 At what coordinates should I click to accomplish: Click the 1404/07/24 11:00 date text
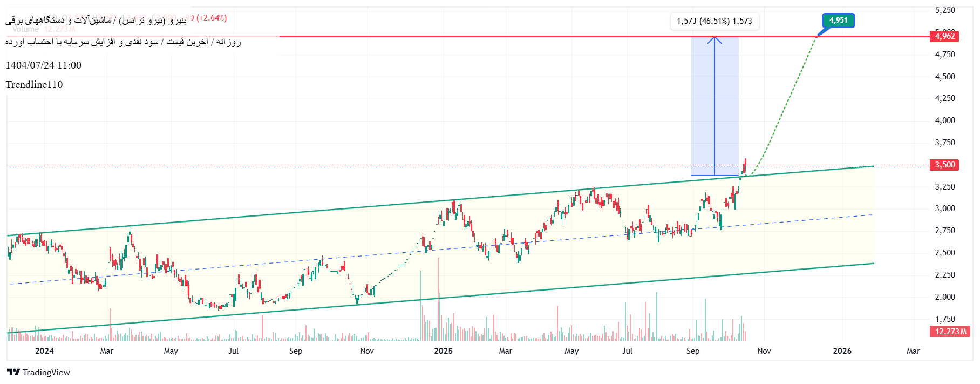click(x=43, y=65)
